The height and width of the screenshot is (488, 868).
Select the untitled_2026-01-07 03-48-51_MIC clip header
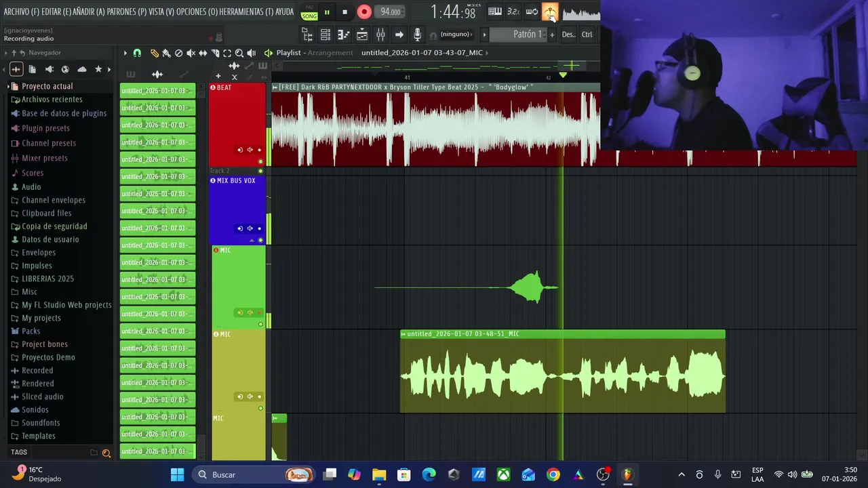click(562, 334)
